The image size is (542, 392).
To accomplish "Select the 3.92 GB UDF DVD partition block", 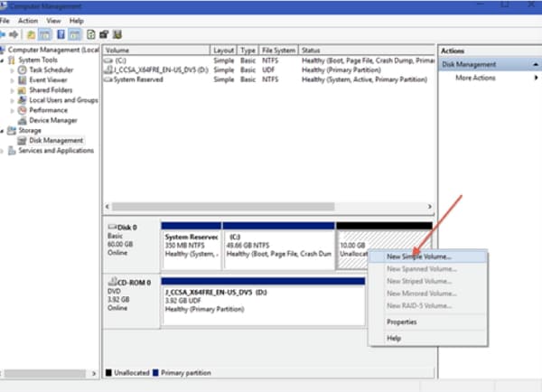I will 263,301.
